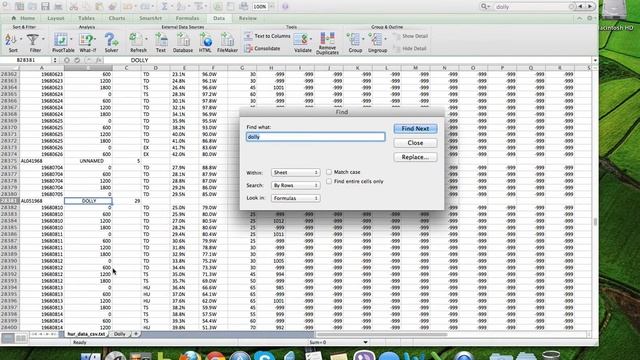Collapse the ribbon with chevron
640x360 pixels.
(x=580, y=18)
